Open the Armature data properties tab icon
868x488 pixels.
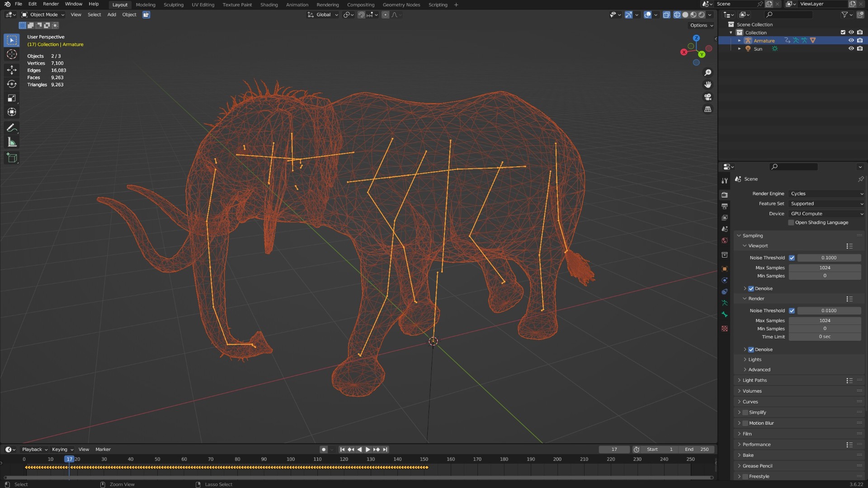pyautogui.click(x=725, y=303)
